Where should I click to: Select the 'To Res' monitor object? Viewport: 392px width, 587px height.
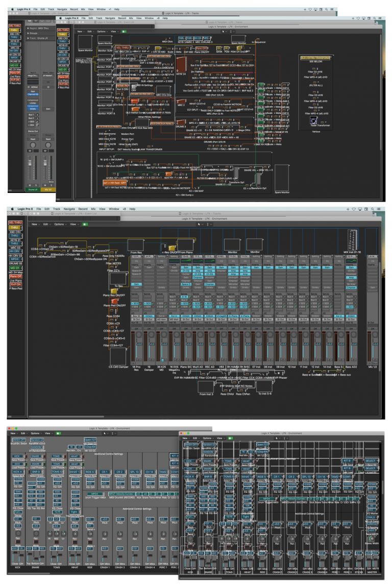pyautogui.click(x=118, y=279)
